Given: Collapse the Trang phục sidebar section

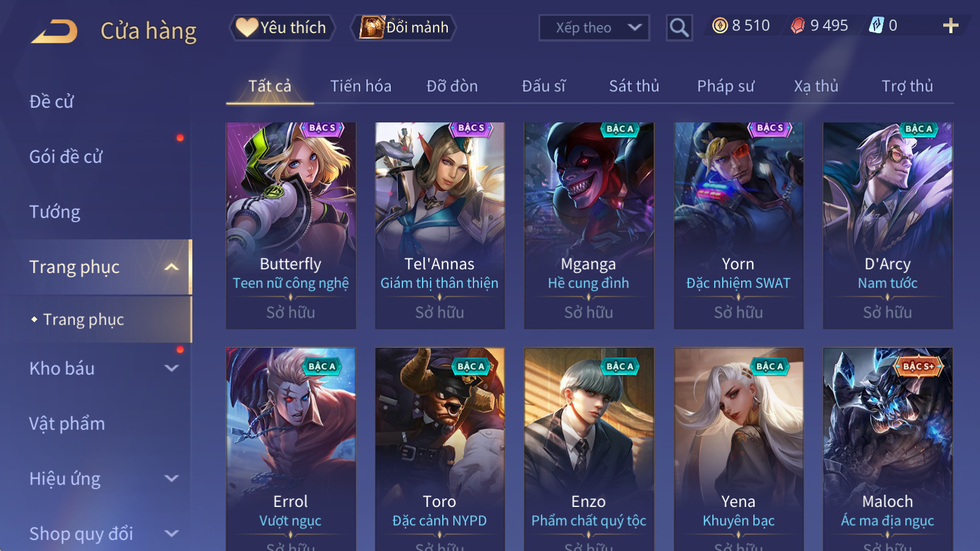Looking at the screenshot, I should [171, 267].
